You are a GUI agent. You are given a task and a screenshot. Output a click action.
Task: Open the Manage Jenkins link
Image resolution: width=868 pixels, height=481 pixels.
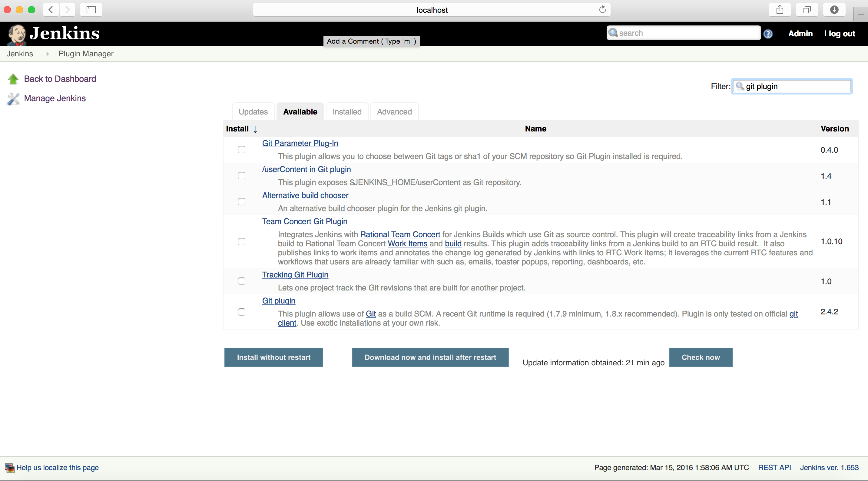[55, 98]
